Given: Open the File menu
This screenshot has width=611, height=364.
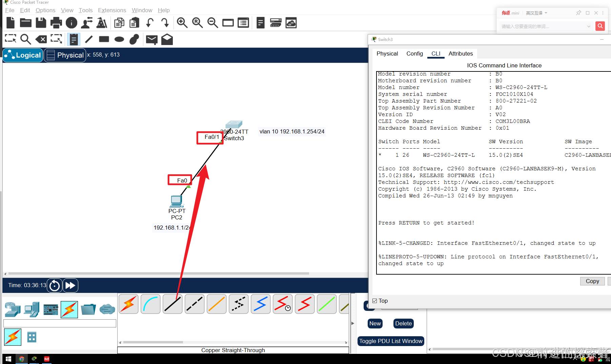Looking at the screenshot, I should pyautogui.click(x=10, y=10).
